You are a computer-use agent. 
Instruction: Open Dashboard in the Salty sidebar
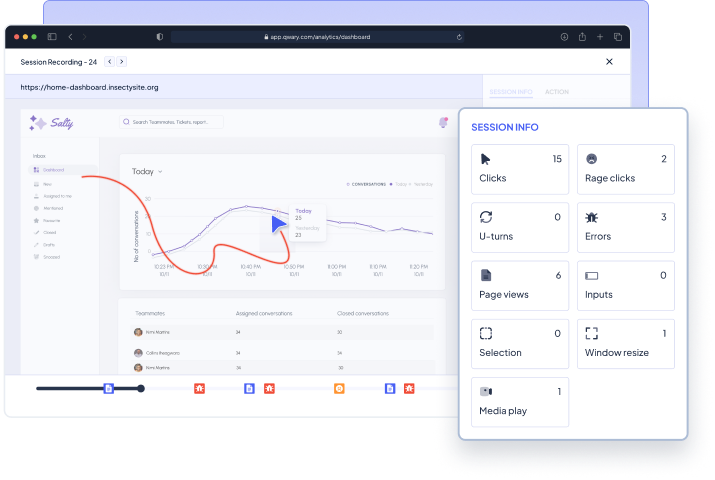click(62, 170)
